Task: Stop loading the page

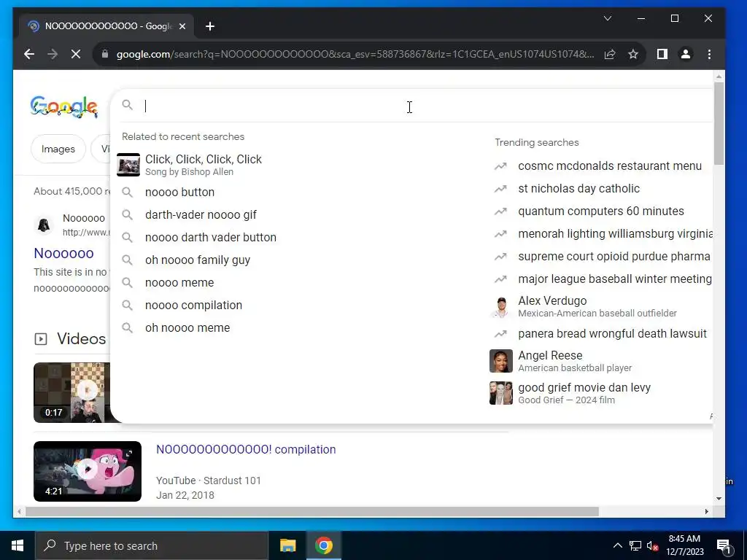Action: (x=76, y=54)
